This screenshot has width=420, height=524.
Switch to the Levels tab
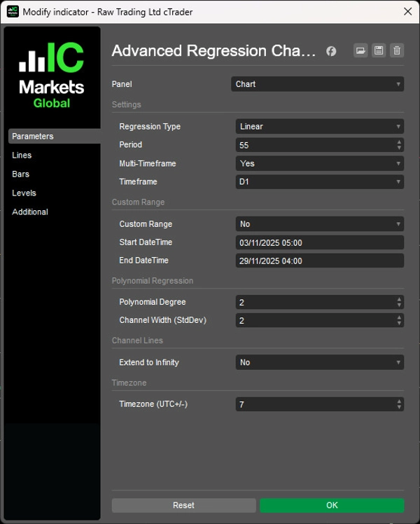point(24,193)
